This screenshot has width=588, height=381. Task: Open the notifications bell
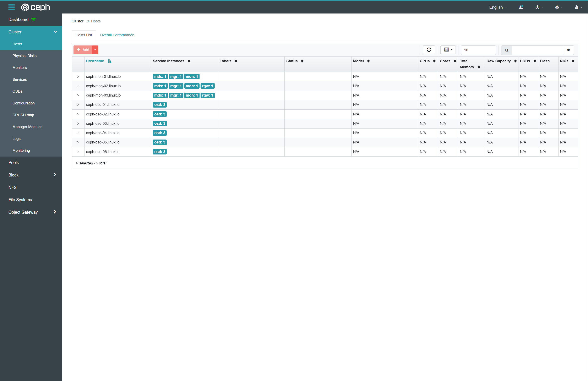(521, 7)
